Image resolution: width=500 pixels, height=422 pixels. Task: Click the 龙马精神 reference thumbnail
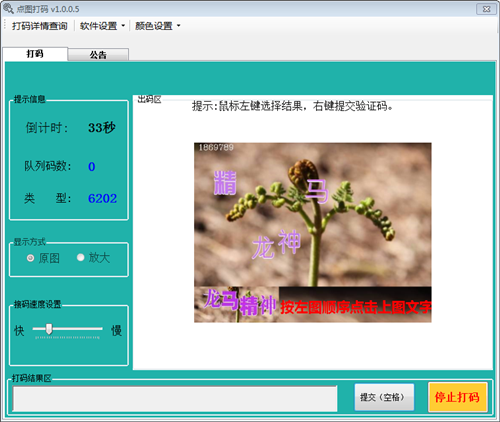tap(236, 304)
